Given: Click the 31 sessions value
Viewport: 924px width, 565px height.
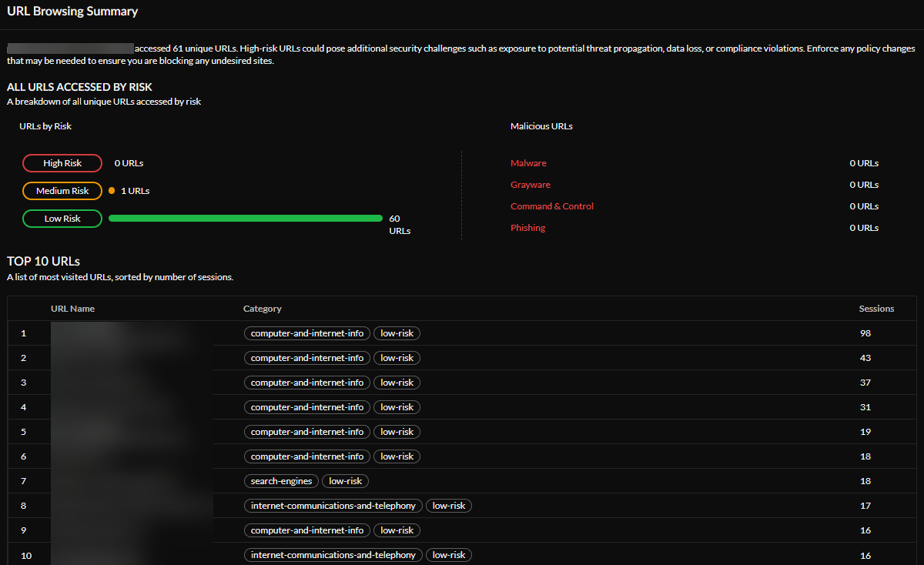Looking at the screenshot, I should 865,407.
